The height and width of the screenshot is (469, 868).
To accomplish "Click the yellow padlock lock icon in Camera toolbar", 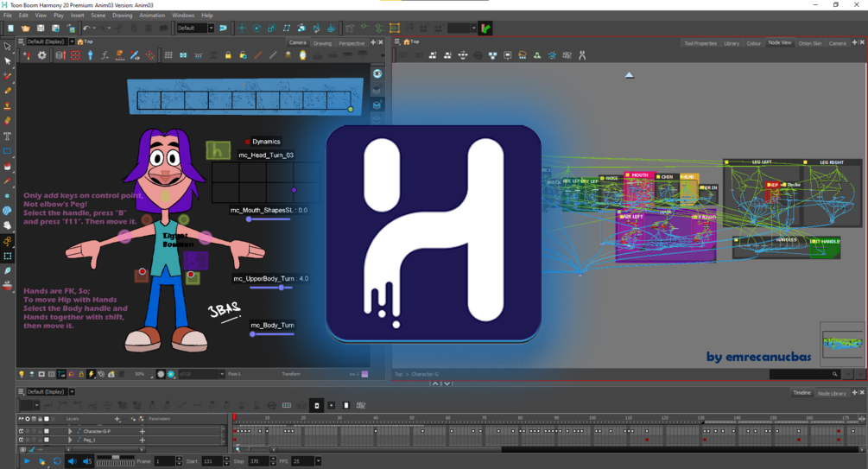I will [x=228, y=55].
